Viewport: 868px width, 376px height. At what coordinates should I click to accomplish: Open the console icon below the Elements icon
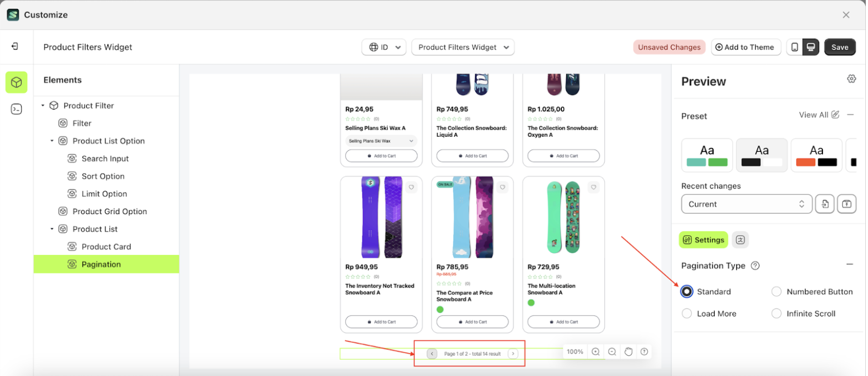click(x=16, y=109)
